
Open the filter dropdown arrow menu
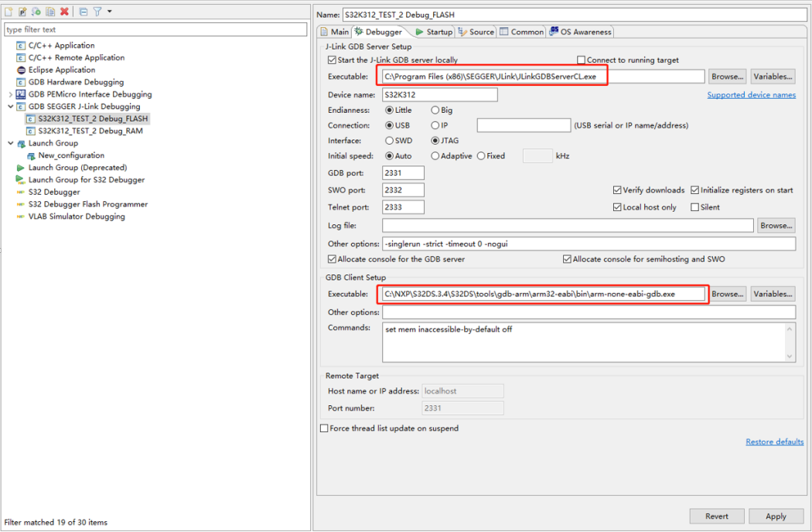click(x=110, y=12)
